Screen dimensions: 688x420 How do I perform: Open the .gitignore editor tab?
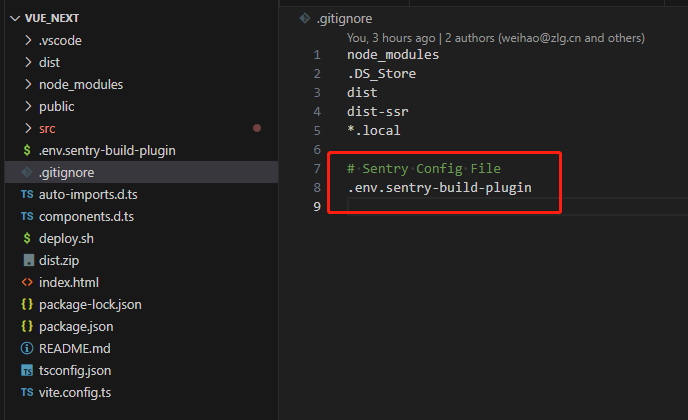(340, 19)
